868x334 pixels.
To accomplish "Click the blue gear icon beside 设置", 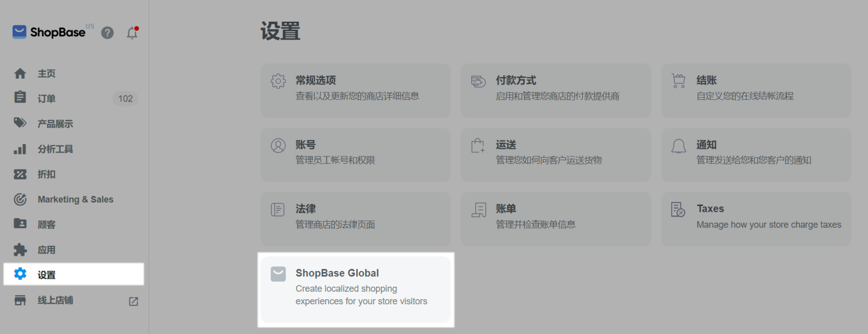I will (20, 274).
